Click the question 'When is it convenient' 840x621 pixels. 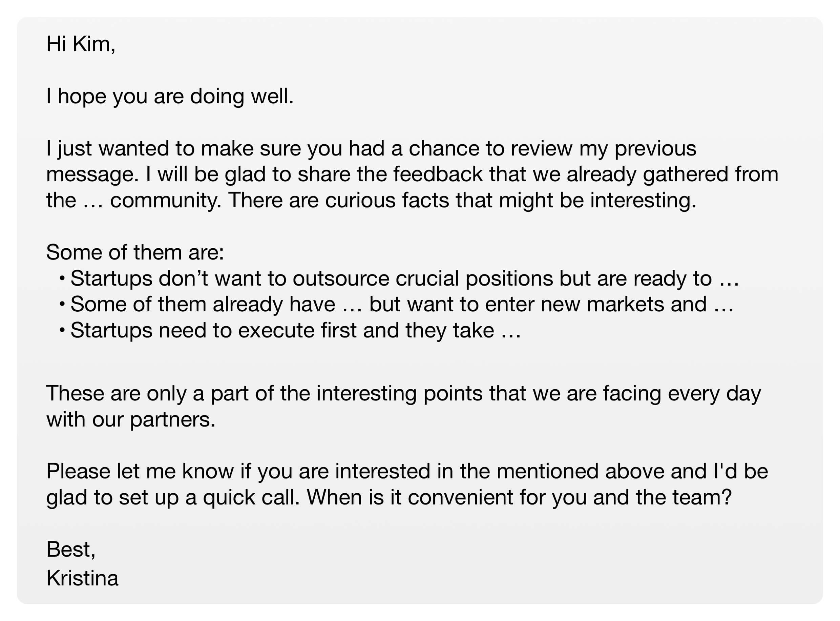(519, 498)
